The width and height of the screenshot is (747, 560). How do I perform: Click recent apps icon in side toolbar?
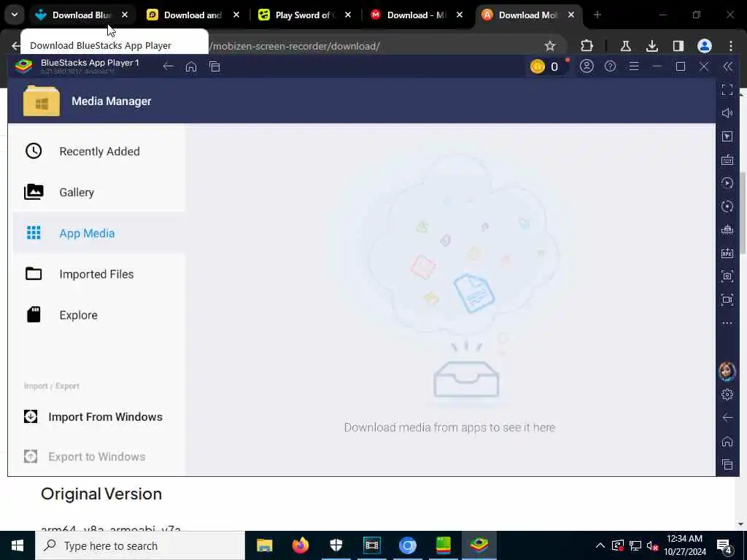727,464
